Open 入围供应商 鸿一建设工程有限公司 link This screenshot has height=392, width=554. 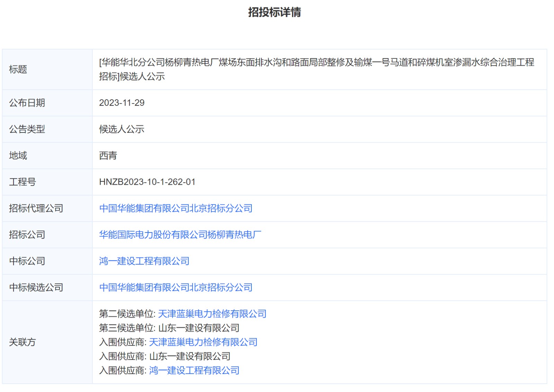(194, 371)
